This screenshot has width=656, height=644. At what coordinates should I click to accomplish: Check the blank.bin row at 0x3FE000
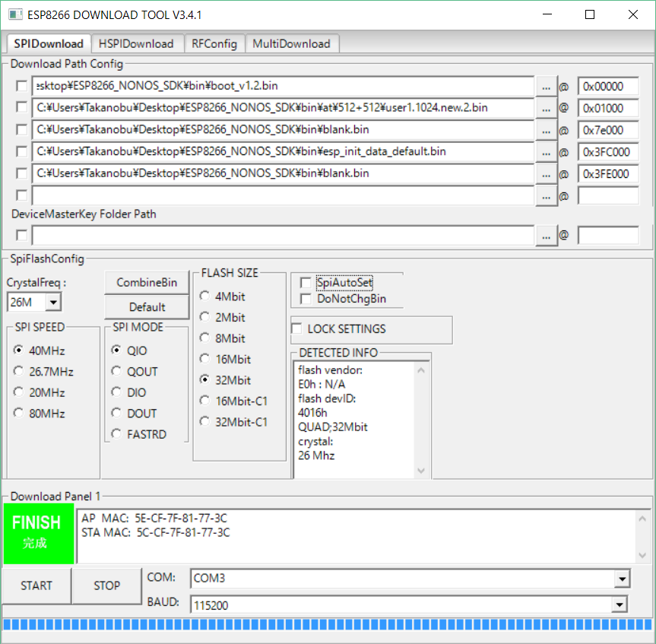[x=22, y=173]
